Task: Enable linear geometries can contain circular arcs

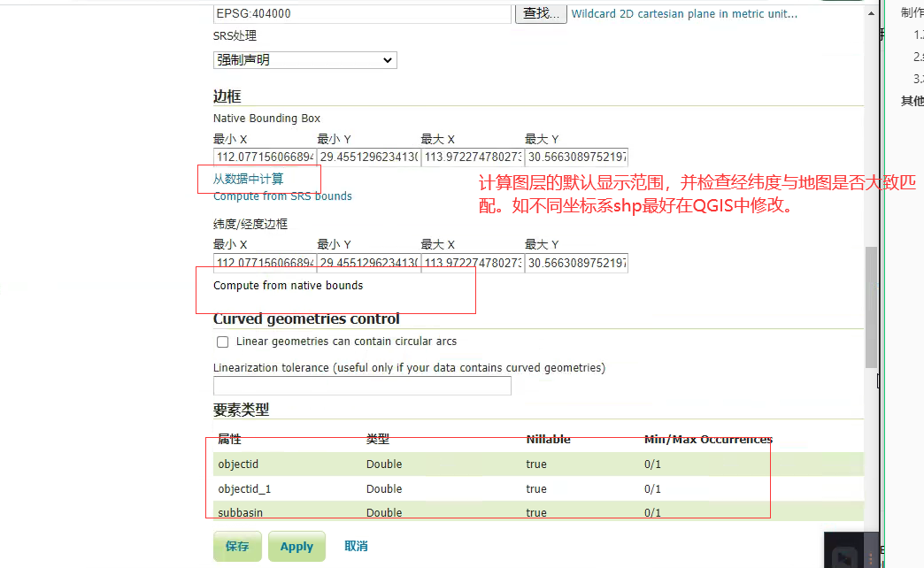Action: [x=223, y=342]
